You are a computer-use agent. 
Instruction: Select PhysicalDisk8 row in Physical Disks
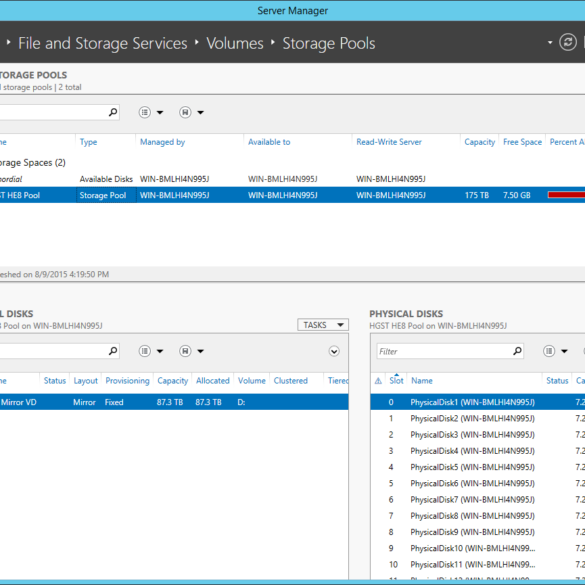click(478, 516)
